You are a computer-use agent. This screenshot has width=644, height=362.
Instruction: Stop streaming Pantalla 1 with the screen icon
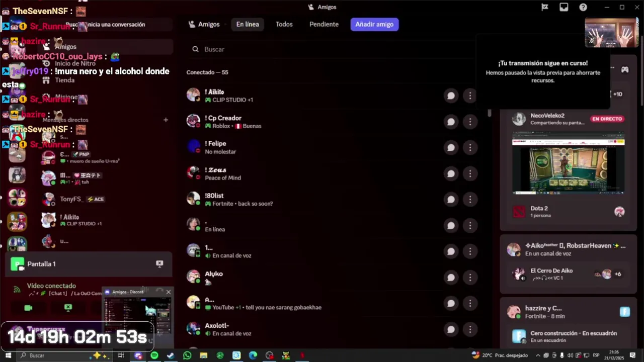tap(159, 264)
